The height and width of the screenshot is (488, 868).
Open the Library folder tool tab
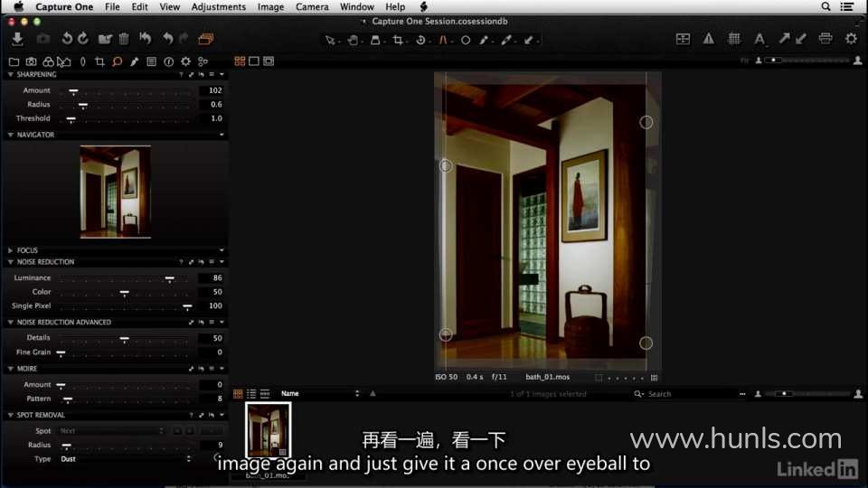pyautogui.click(x=14, y=61)
